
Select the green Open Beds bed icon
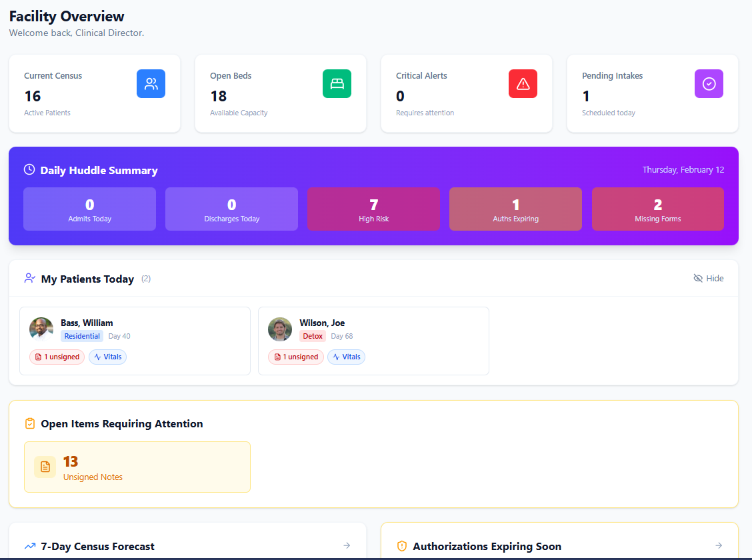point(337,83)
